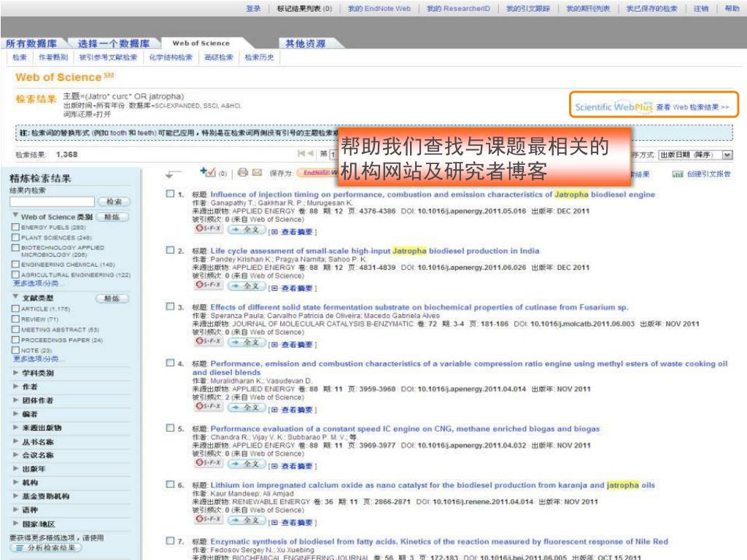Open 被引参考文献检索 menu item

(108, 57)
